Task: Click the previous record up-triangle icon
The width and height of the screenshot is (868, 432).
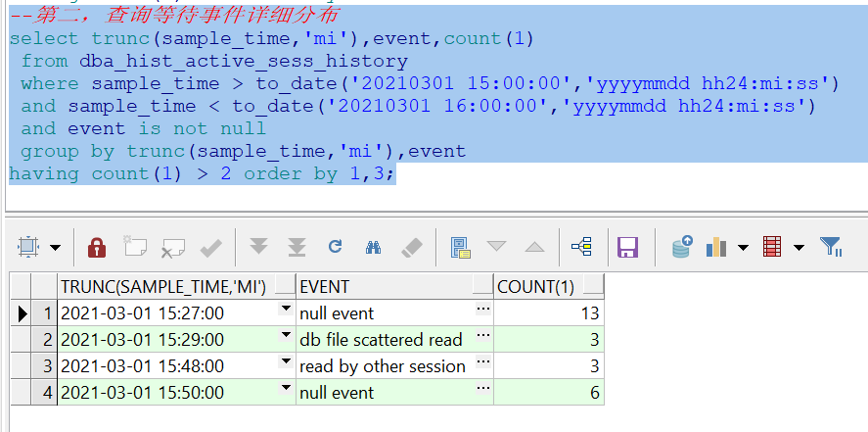Action: pos(534,247)
